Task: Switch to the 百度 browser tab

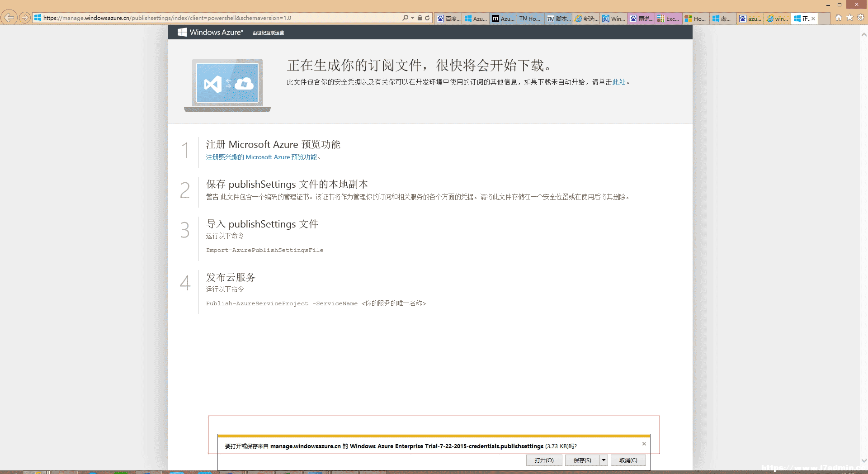Action: tap(448, 19)
